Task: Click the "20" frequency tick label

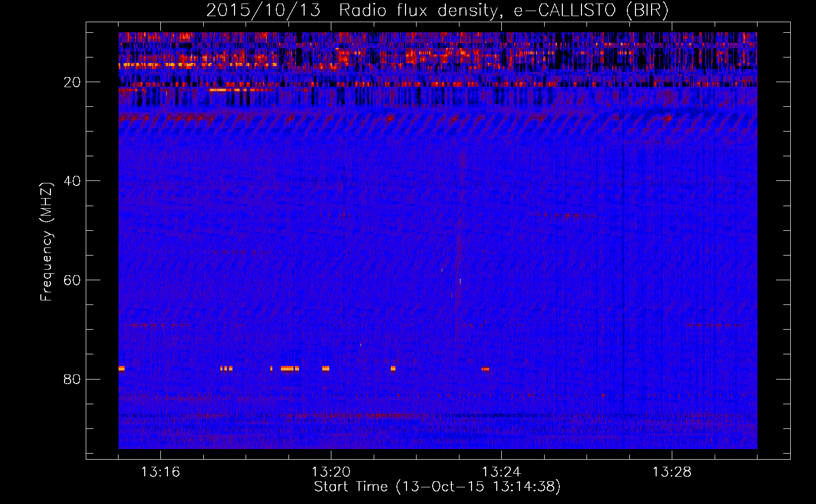Action: pos(73,82)
